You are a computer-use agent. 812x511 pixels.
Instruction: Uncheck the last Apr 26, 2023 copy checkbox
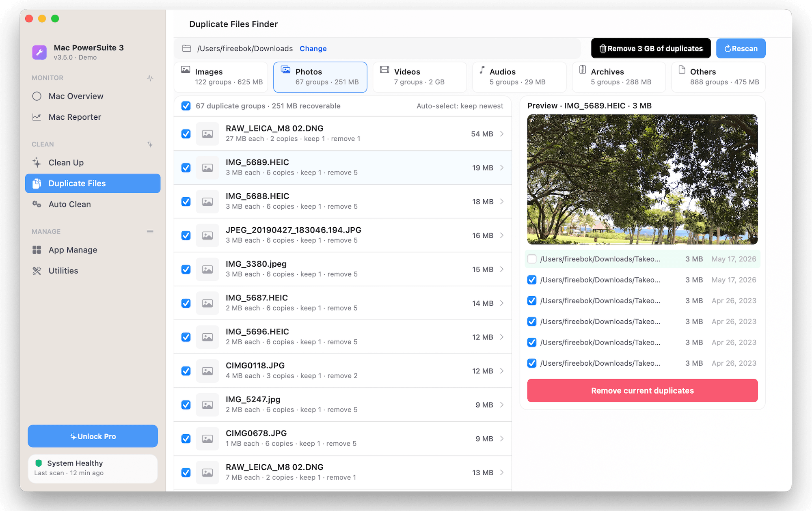point(532,363)
